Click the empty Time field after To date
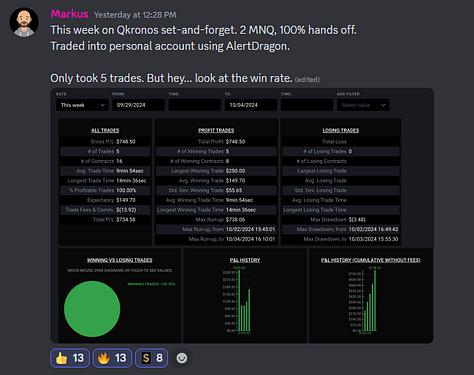 coord(307,105)
